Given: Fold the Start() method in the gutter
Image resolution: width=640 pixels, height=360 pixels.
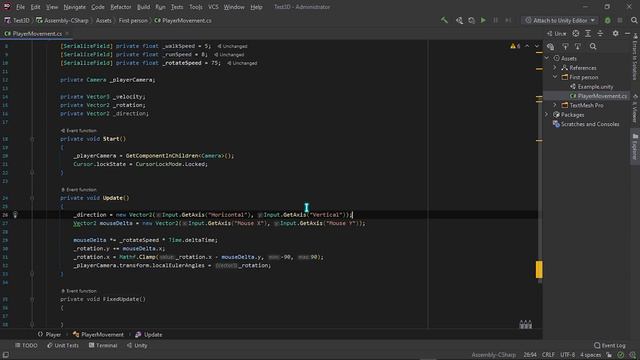Looking at the screenshot, I should 32,139.
